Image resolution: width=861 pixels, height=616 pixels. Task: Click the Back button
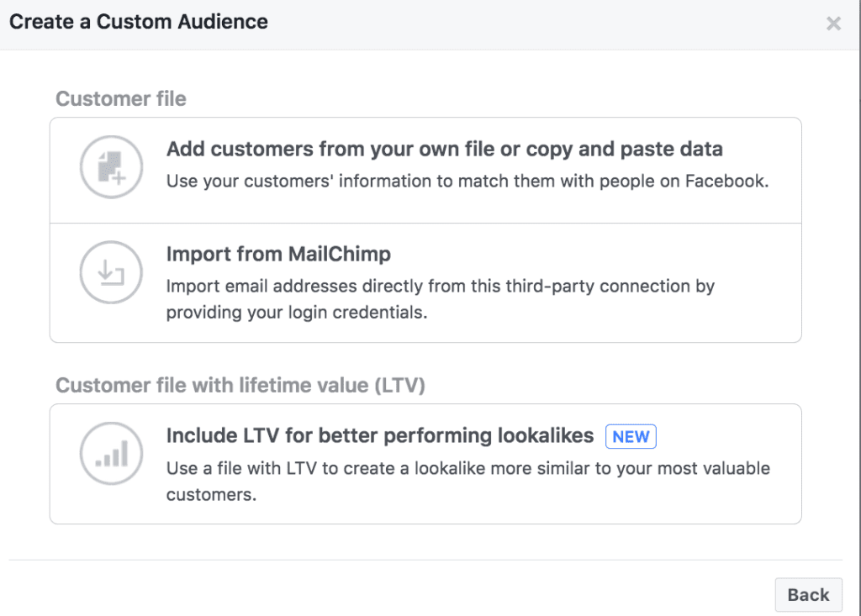tap(808, 594)
